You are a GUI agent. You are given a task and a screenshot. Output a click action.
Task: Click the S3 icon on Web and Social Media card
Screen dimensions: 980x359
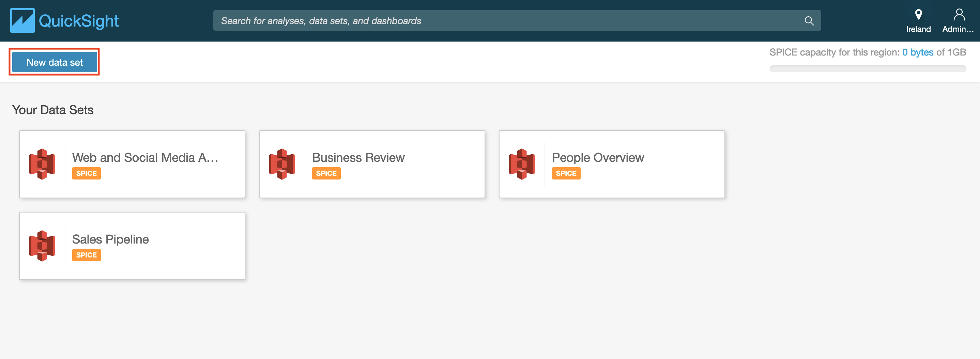click(42, 164)
